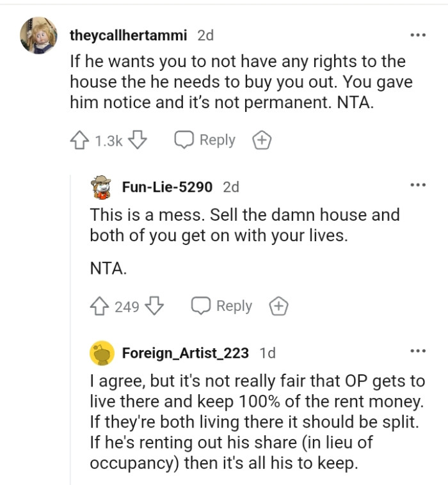Reply to theycallhertammi's comment
The height and width of the screenshot is (485, 448).
[205, 141]
